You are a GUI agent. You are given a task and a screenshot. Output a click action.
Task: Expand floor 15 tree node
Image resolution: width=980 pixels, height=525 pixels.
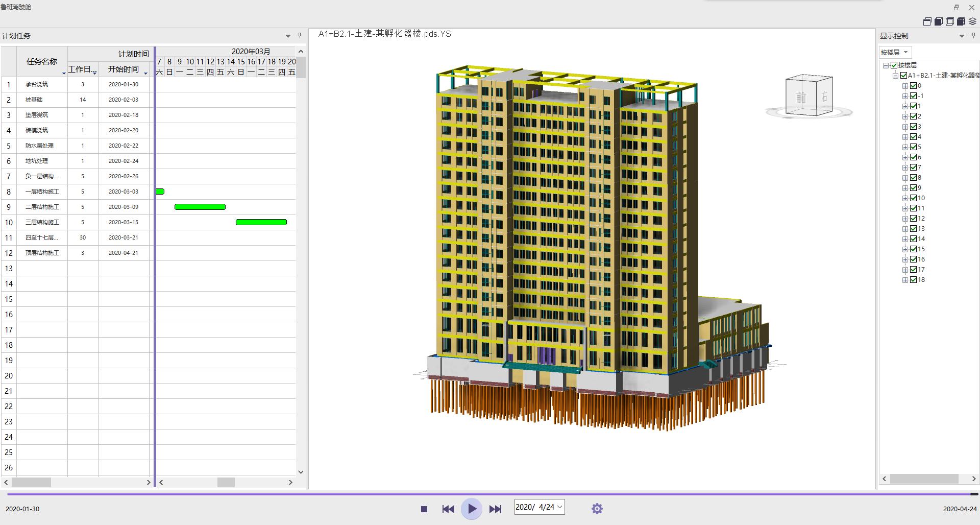tap(905, 249)
